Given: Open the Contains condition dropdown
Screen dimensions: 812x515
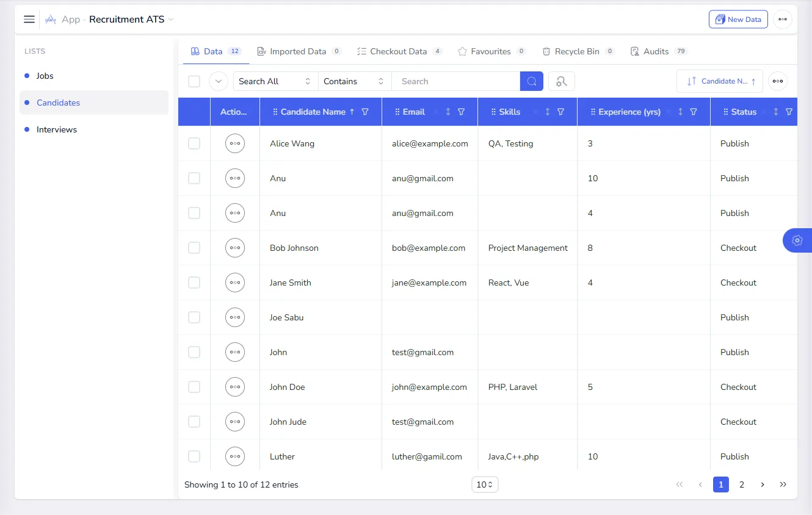Looking at the screenshot, I should coord(355,81).
